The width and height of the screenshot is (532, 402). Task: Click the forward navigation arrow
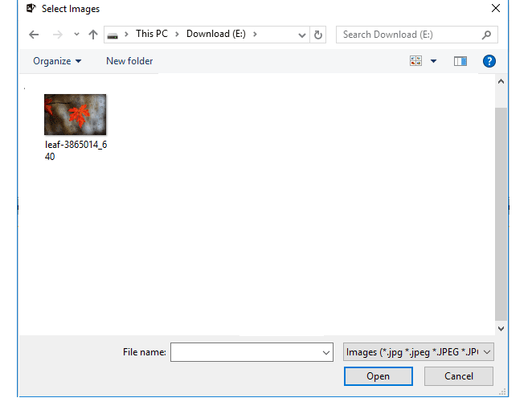point(58,35)
